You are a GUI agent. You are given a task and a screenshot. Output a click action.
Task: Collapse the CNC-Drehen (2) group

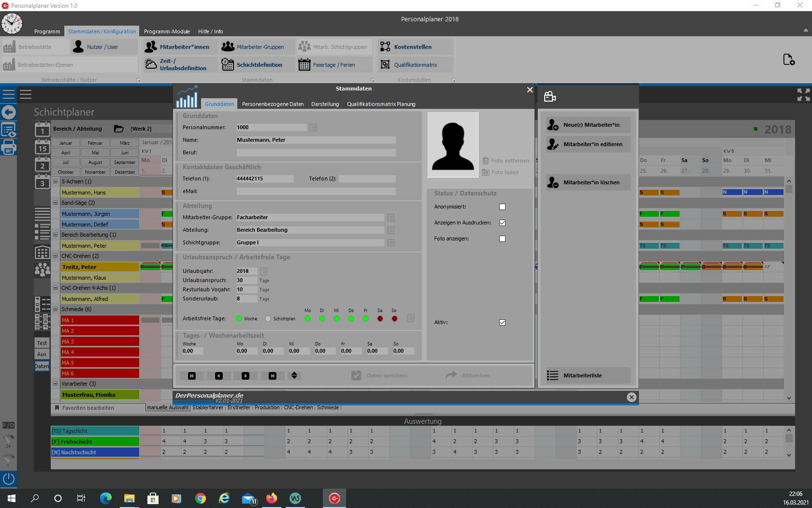click(x=56, y=256)
